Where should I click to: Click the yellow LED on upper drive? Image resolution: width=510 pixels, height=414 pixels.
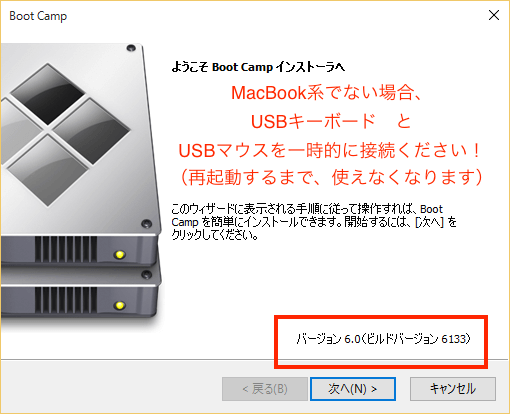tap(120, 255)
